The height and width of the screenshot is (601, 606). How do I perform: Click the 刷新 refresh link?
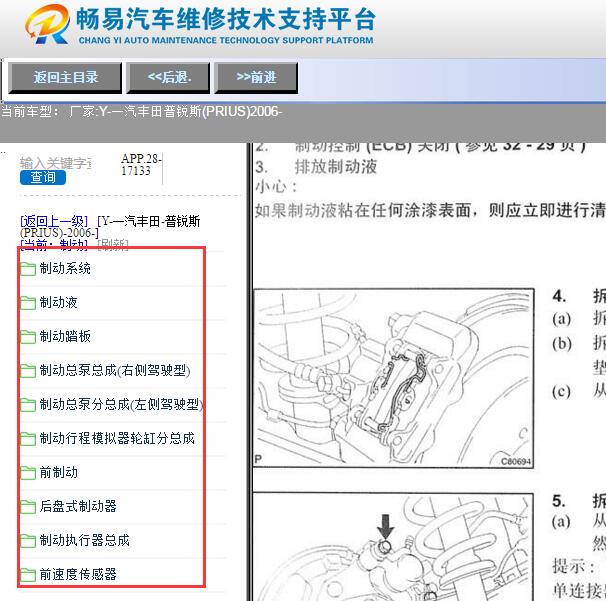(x=113, y=245)
